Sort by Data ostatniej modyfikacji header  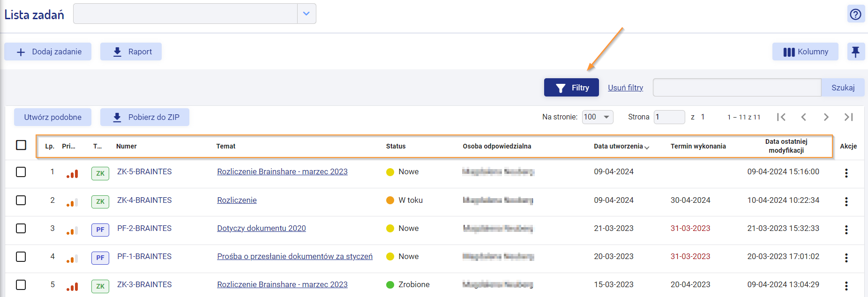click(786, 146)
